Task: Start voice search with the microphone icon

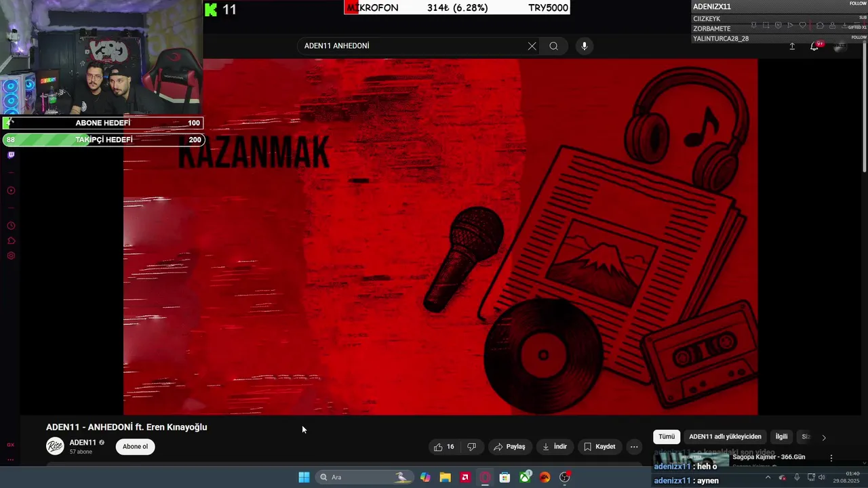Action: (585, 46)
